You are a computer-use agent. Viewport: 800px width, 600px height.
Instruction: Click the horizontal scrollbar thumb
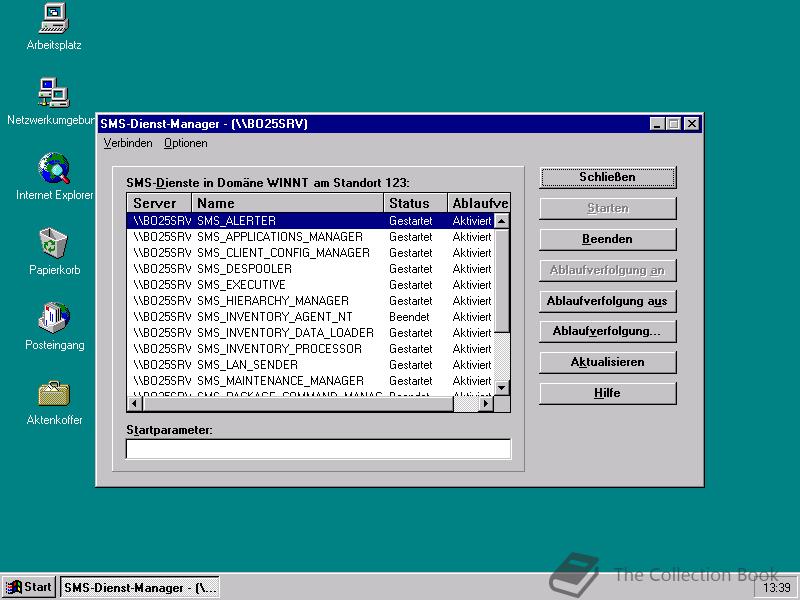point(298,404)
